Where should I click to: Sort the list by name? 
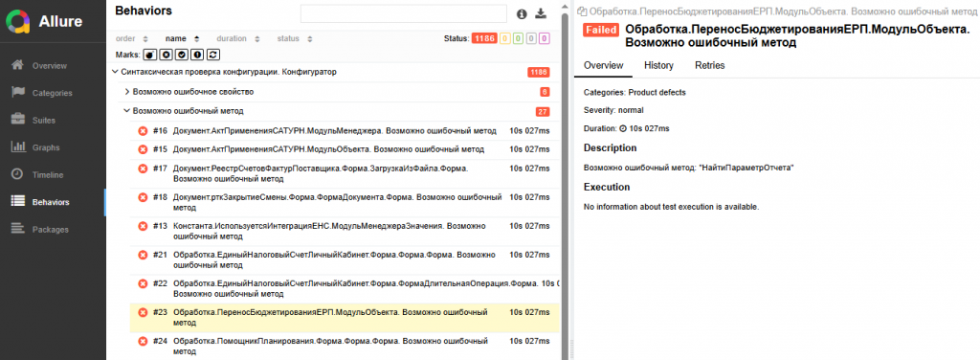point(183,38)
